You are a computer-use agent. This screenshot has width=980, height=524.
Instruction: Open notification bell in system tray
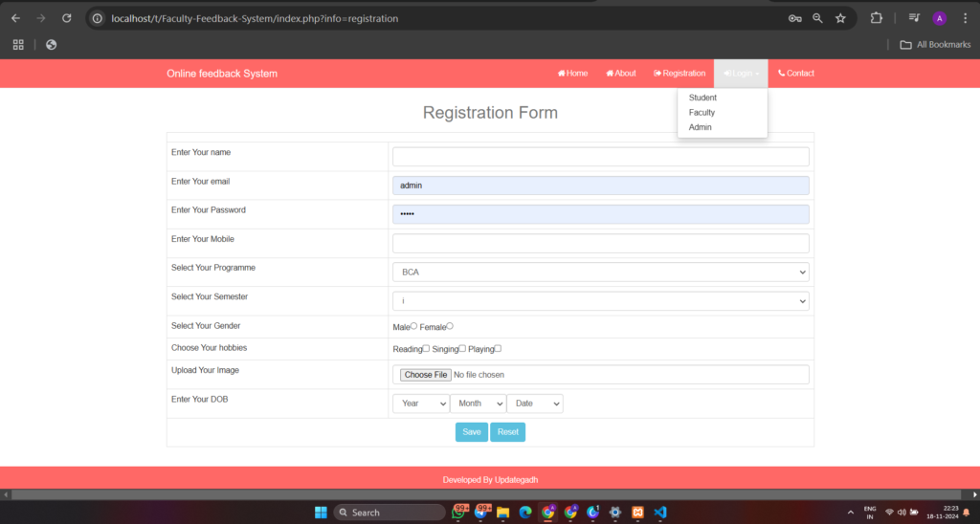967,513
